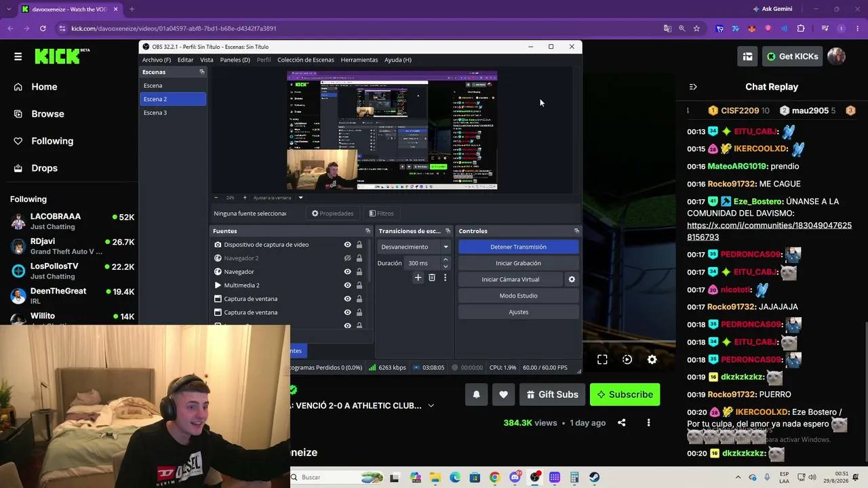Undock the Fuentes panel in OBS
Viewport: 868px width, 488px height.
click(x=368, y=231)
